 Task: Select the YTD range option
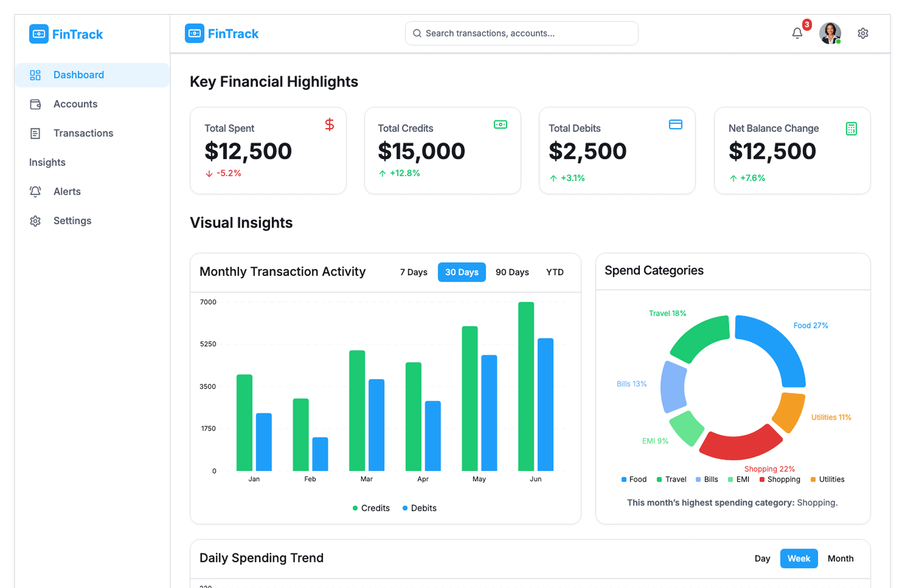click(x=554, y=272)
